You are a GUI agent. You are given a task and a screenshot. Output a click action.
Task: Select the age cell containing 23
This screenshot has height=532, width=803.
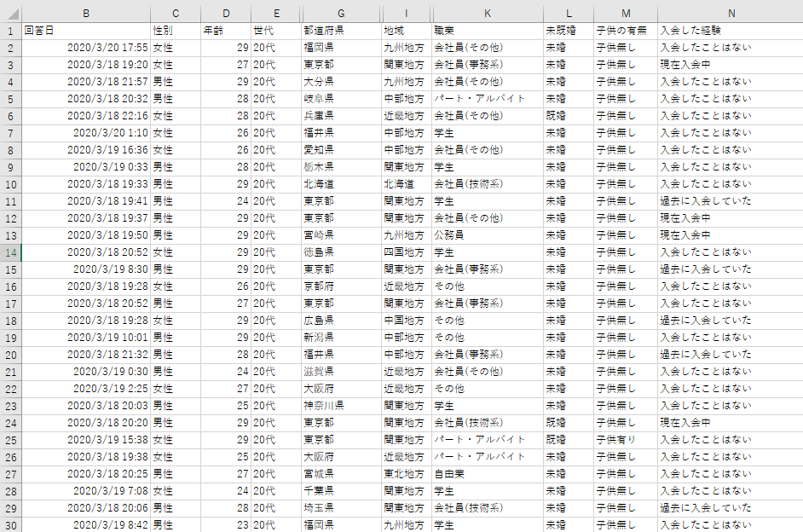[x=226, y=525]
